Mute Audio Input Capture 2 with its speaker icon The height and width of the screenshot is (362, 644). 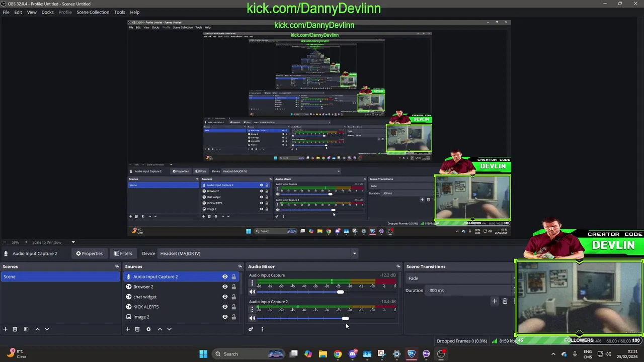pos(252,318)
